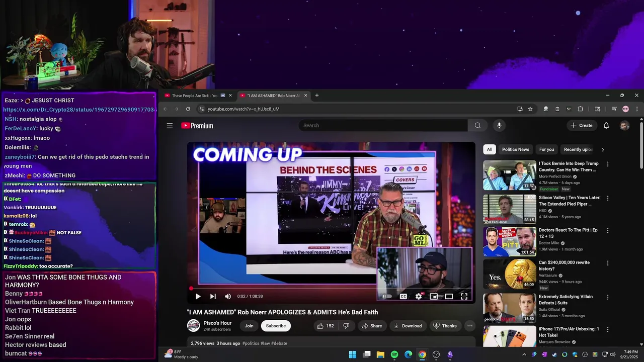Select the All filter chip
Image resolution: width=644 pixels, height=362 pixels.
pos(490,149)
